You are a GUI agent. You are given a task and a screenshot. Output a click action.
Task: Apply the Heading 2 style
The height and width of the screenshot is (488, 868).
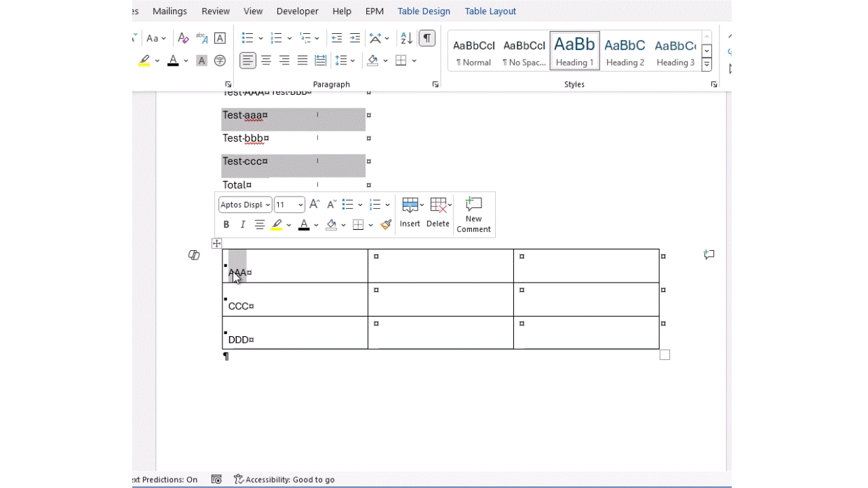click(625, 51)
